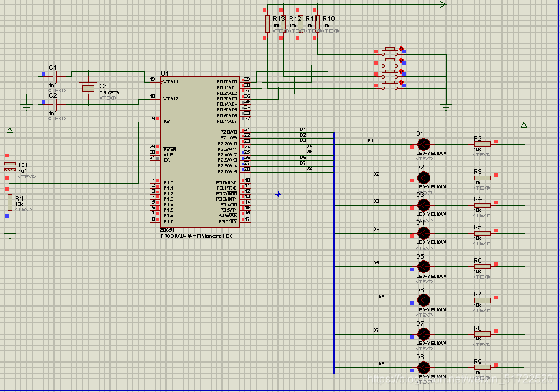
Task: Click the P2.7/A15 pin label
Action: coord(227,171)
